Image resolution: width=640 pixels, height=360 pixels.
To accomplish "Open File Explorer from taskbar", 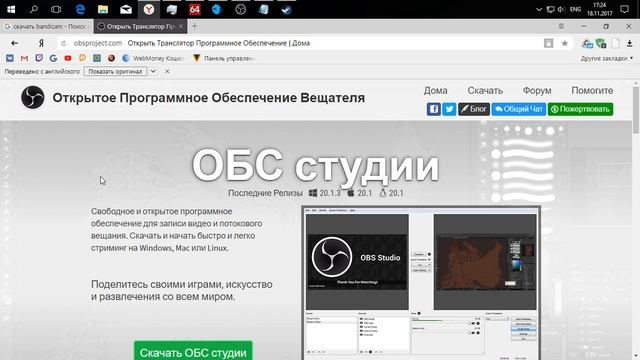I will pyautogui.click(x=103, y=9).
